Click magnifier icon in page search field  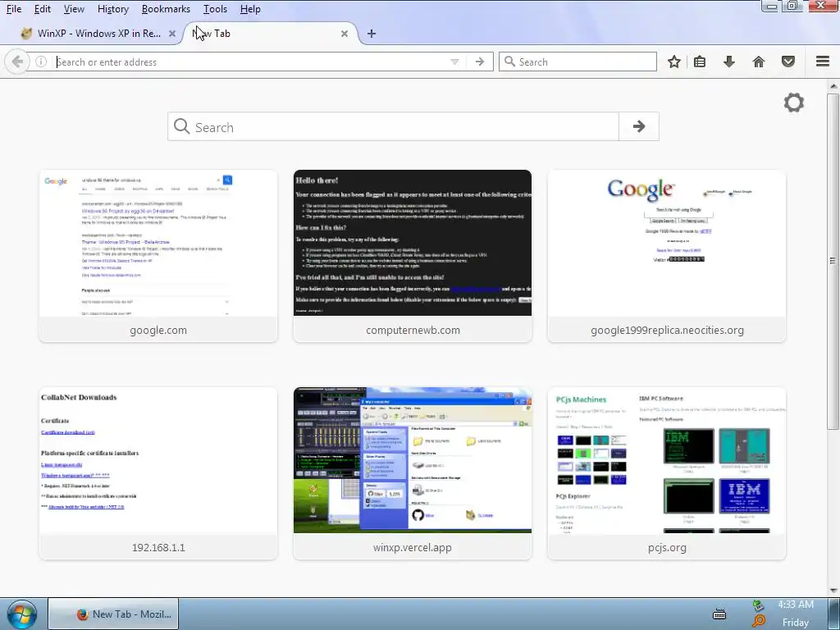coord(181,126)
